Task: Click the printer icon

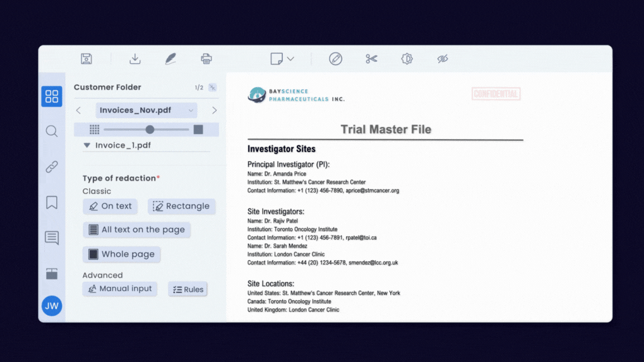Action: pos(206,59)
